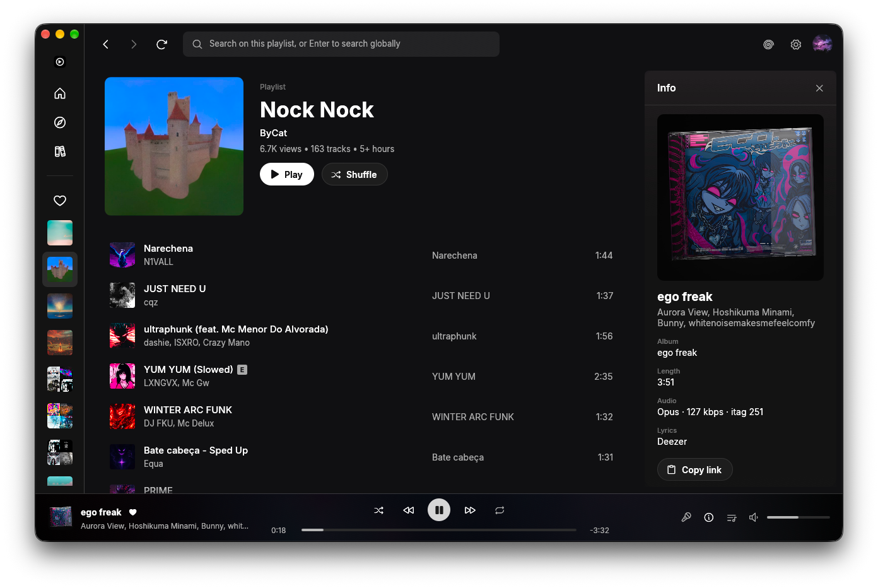Go back with the left arrow

[x=106, y=44]
